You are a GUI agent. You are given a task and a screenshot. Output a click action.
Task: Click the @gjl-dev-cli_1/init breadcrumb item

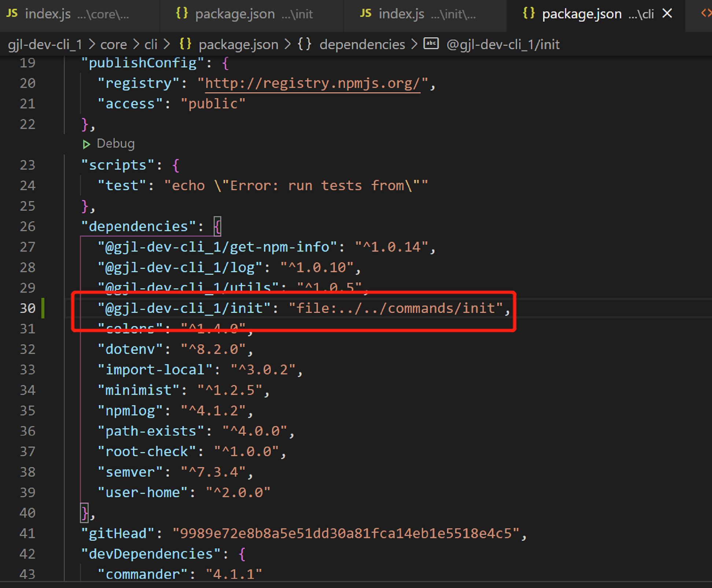(x=503, y=44)
